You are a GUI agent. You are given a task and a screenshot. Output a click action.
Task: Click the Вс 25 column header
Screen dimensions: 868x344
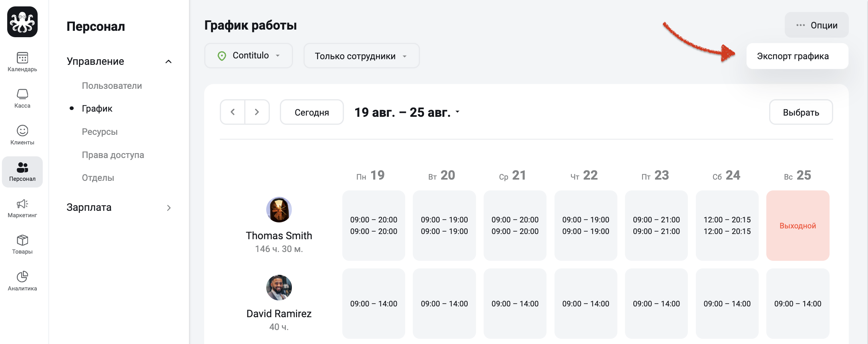point(798,176)
